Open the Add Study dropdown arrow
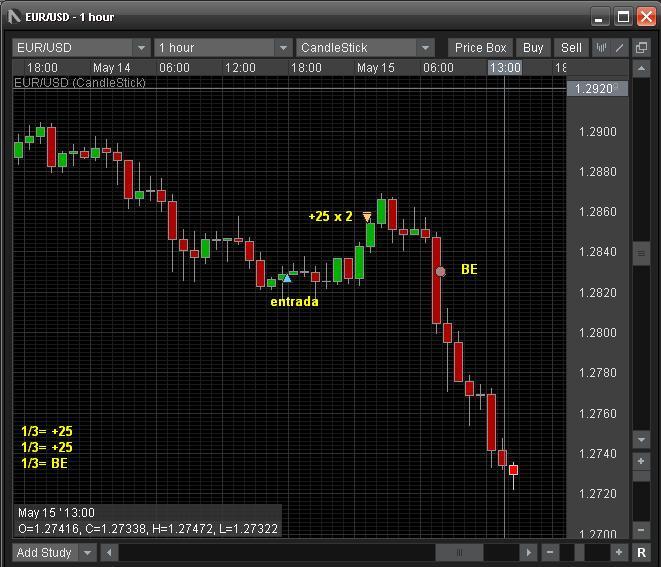The width and height of the screenshot is (661, 567). (88, 552)
